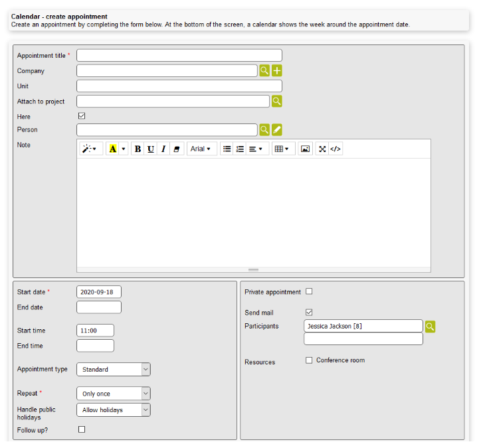Add a new company with plus icon
This screenshot has height=448, width=487.
278,71
